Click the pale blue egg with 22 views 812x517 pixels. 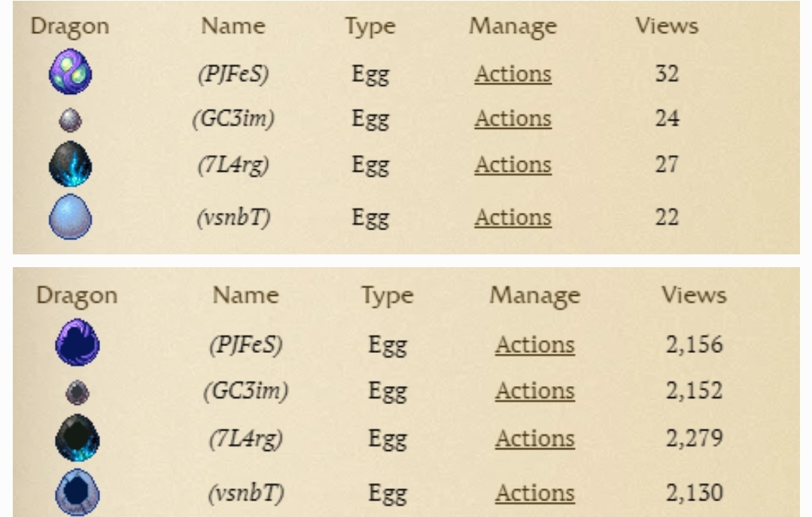[70, 217]
